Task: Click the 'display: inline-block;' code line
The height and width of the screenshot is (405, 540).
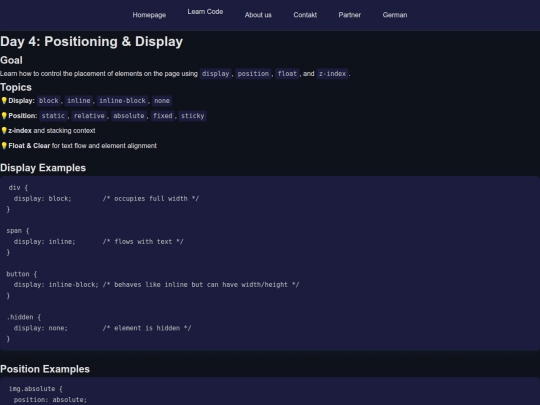Action: pyautogui.click(x=56, y=285)
